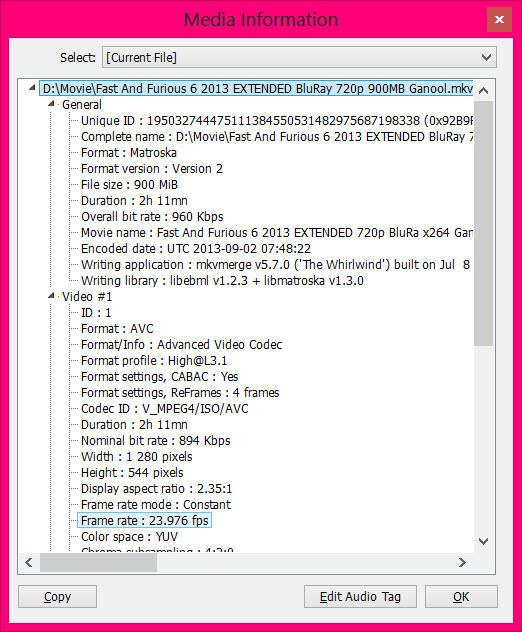Close the Media Information dialog
Viewport: 522px width, 632px height.
tap(499, 19)
